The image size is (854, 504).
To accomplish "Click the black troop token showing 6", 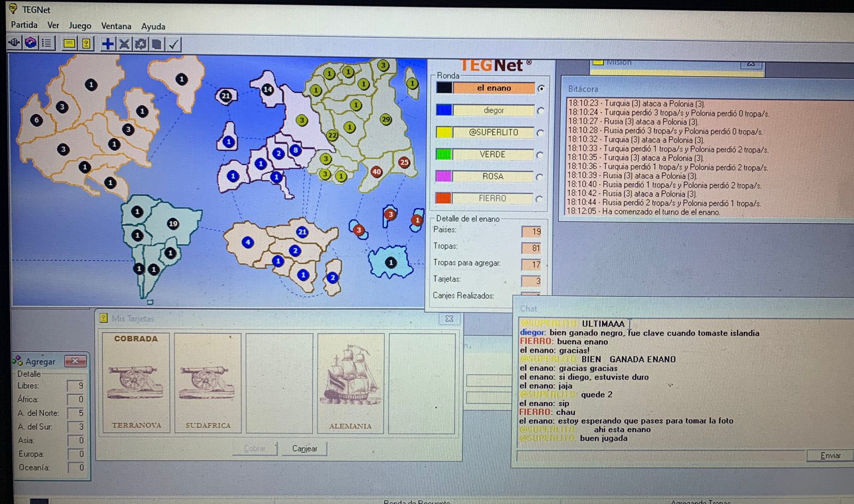I will point(36,120).
